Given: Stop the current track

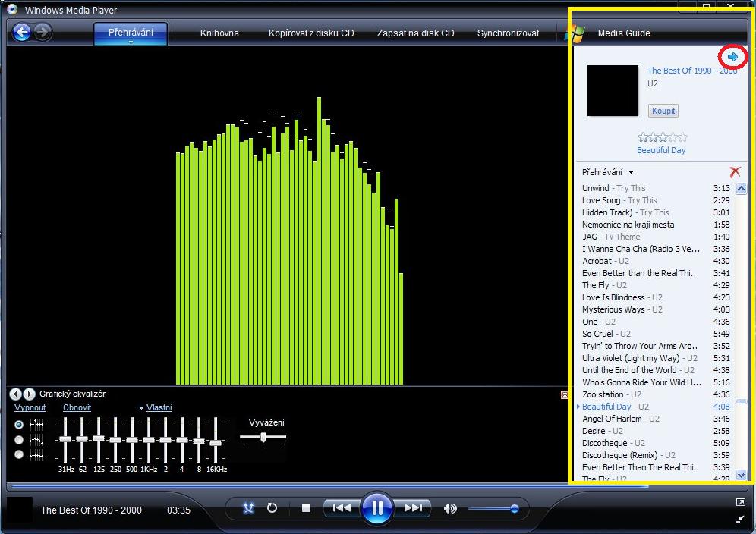Looking at the screenshot, I should pos(306,508).
